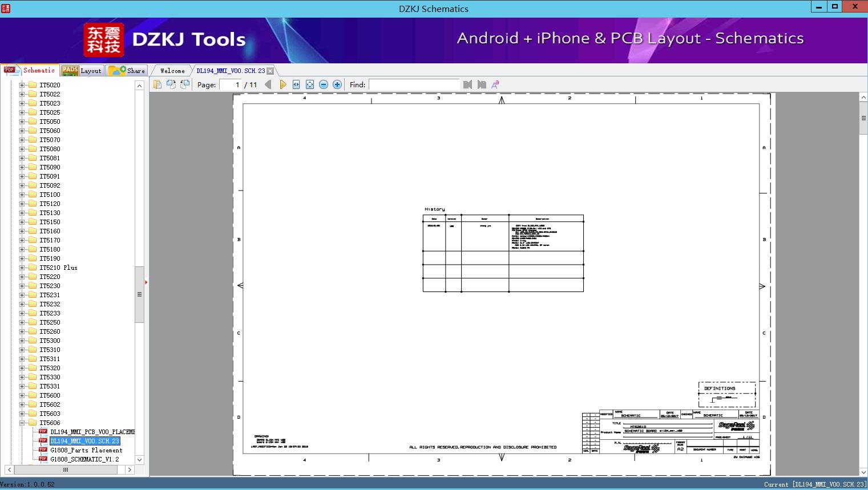Click tree panel scroll down arrow

139,460
